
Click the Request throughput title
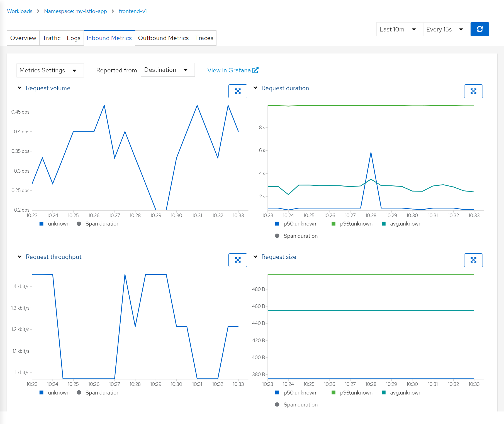[x=54, y=257]
